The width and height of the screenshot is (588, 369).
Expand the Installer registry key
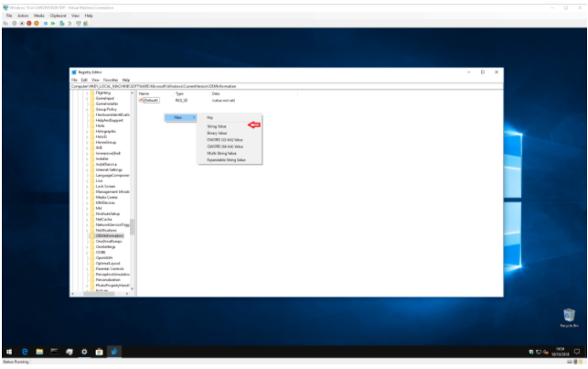[87, 158]
